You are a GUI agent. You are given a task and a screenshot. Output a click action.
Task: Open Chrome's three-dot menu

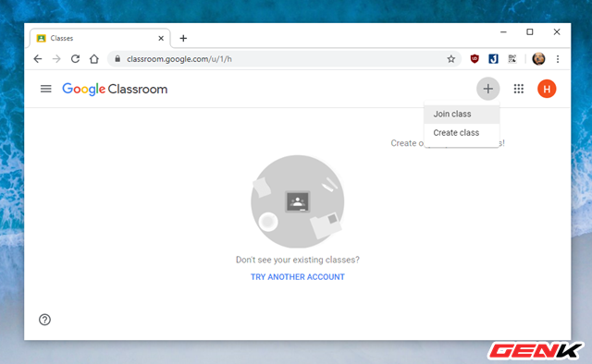(558, 59)
